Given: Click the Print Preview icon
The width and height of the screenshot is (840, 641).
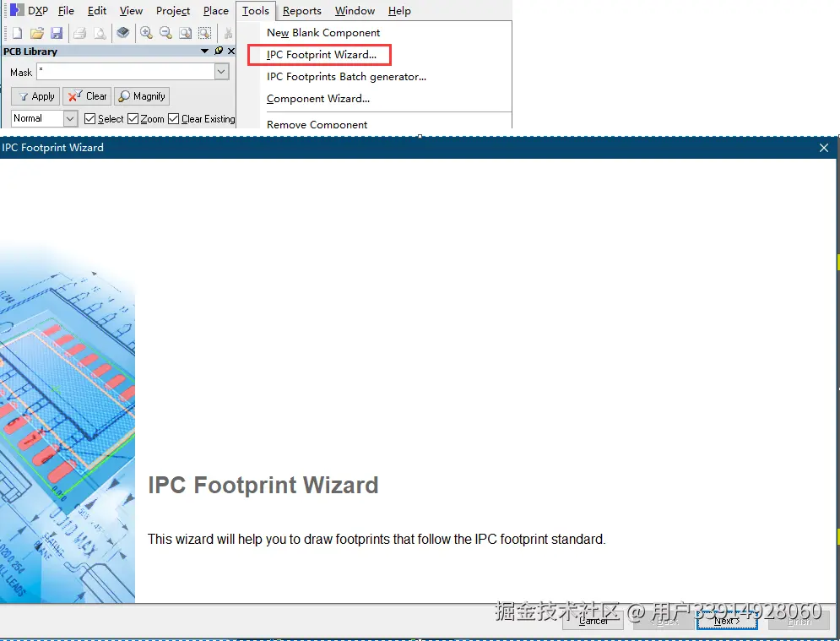Looking at the screenshot, I should coord(100,33).
